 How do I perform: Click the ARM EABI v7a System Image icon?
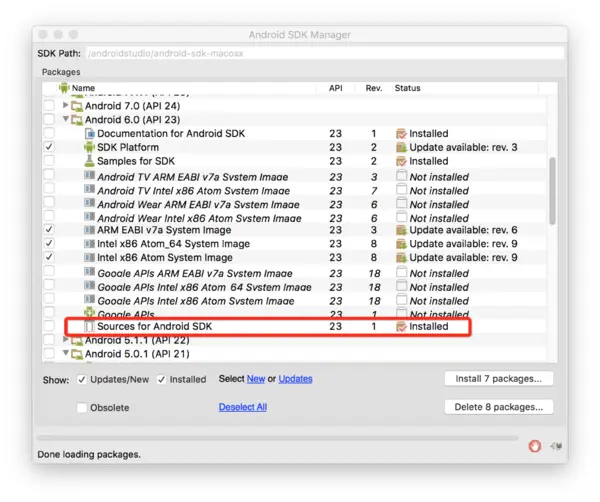click(89, 230)
